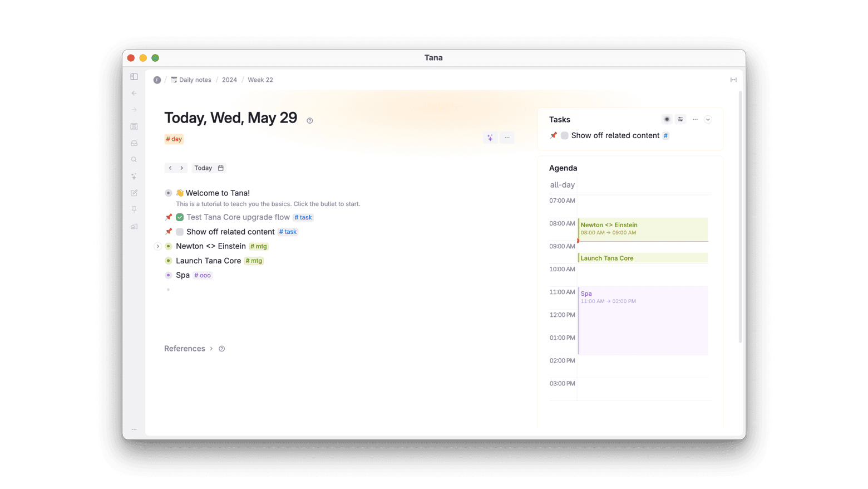Screen dimensions: 868x489
Task: Click the calendar icon beside Today
Action: pos(221,168)
